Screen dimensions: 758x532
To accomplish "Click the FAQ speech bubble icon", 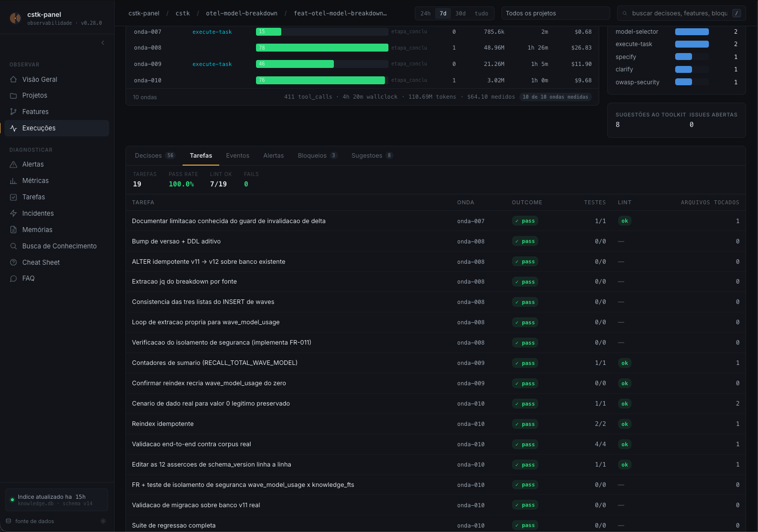I will click(x=13, y=279).
